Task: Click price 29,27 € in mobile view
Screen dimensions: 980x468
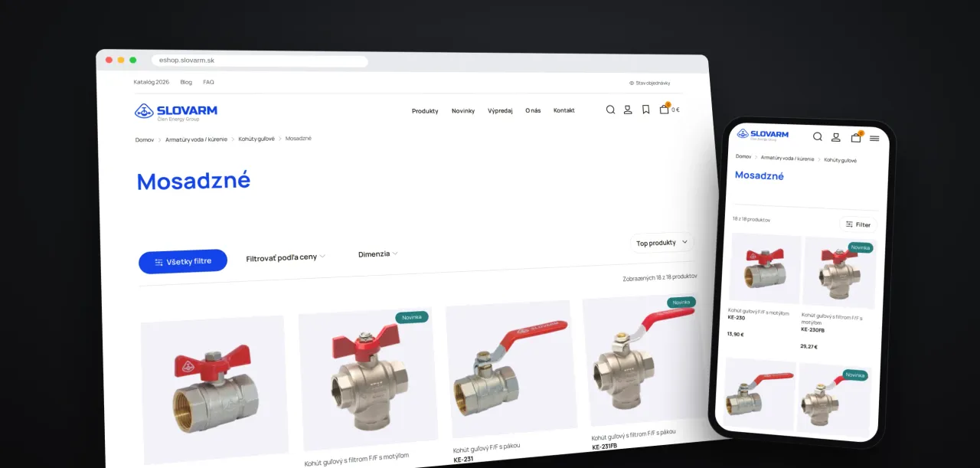Action: [x=808, y=347]
